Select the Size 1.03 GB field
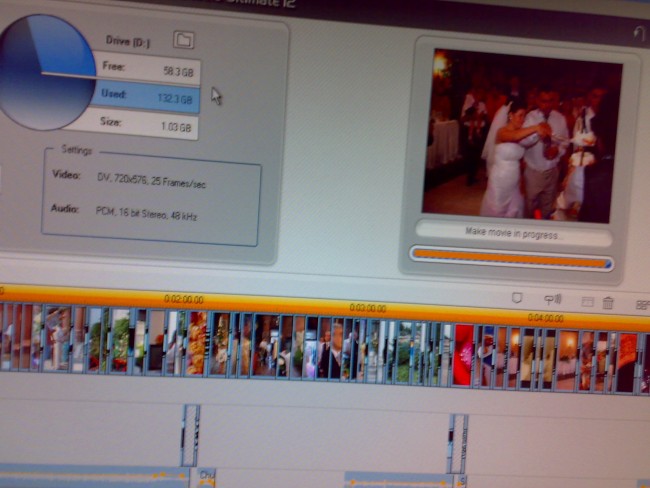Image resolution: width=650 pixels, height=488 pixels. [x=139, y=124]
